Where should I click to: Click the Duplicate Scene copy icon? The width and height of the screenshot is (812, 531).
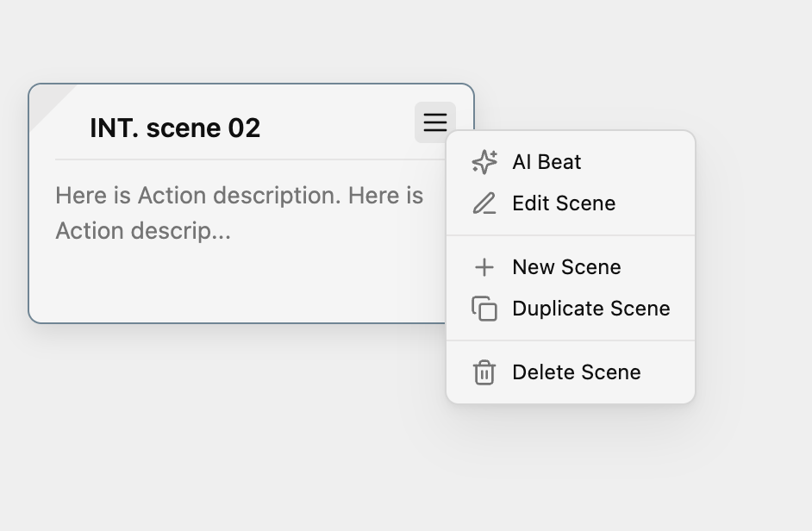point(484,309)
